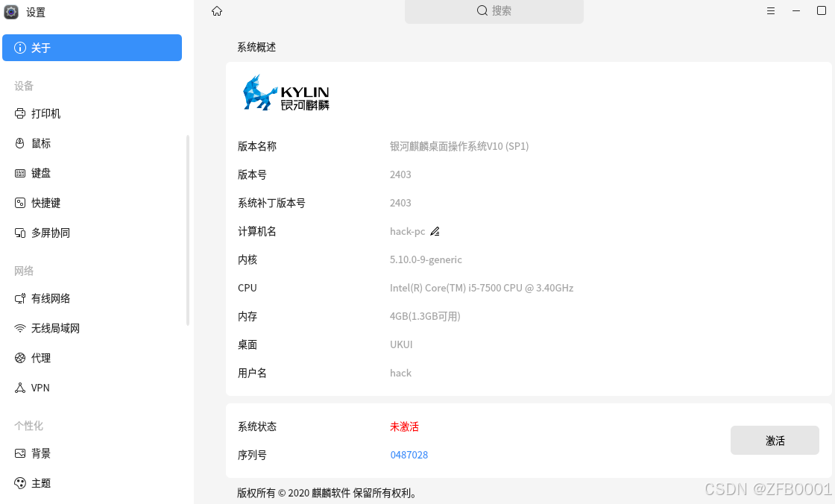Click the multi-screen icon beside 多屏协同
Viewport: 835px width, 504px height.
click(x=19, y=233)
